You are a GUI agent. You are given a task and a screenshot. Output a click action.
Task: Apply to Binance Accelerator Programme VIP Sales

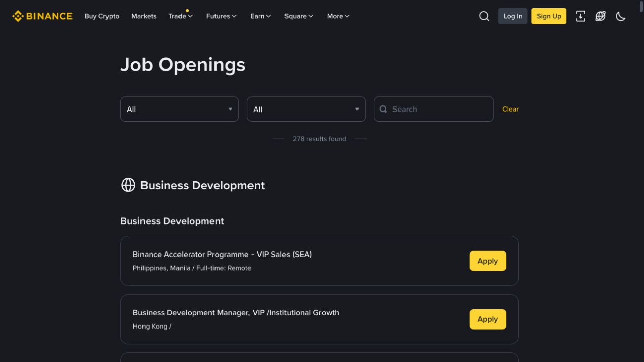pyautogui.click(x=487, y=261)
